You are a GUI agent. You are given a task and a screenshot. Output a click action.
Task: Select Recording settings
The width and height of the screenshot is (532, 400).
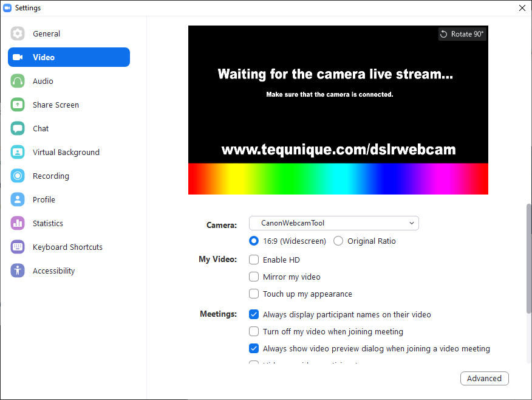coord(51,176)
